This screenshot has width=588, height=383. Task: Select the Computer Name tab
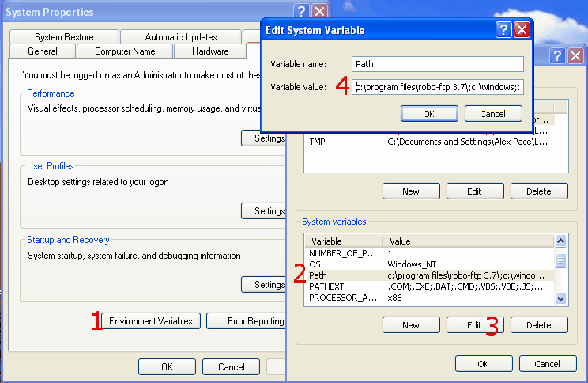125,51
